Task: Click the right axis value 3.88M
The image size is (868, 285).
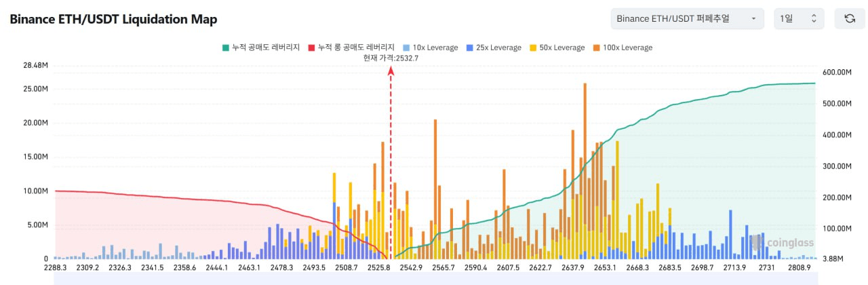Action: pos(832,259)
